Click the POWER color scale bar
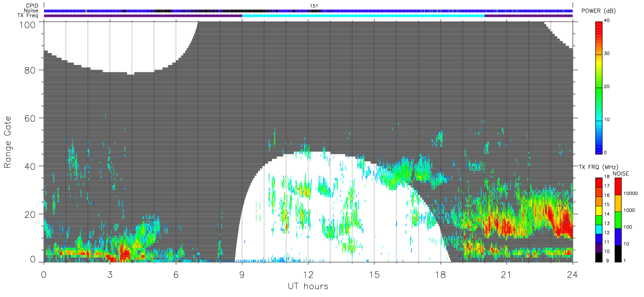 tap(598, 87)
